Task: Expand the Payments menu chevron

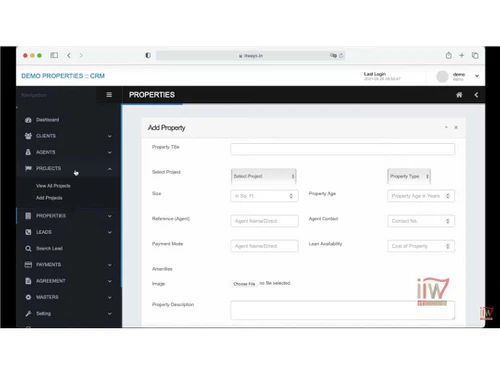Action: (x=110, y=265)
